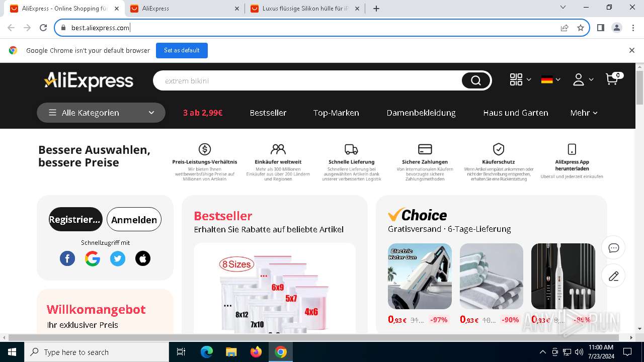644x362 pixels.
Task: Expand language and country chevron
Action: point(558,79)
